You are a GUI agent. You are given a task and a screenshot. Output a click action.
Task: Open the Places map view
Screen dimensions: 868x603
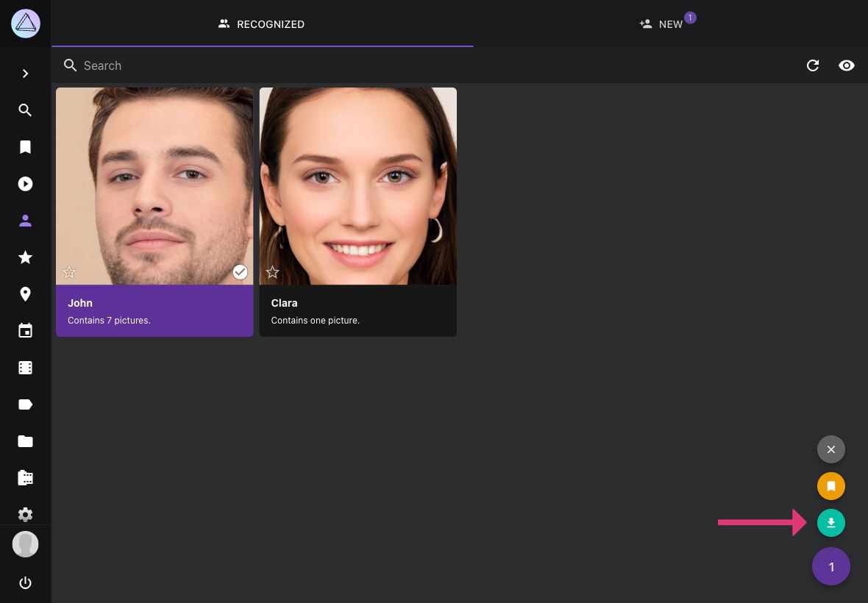pos(26,294)
